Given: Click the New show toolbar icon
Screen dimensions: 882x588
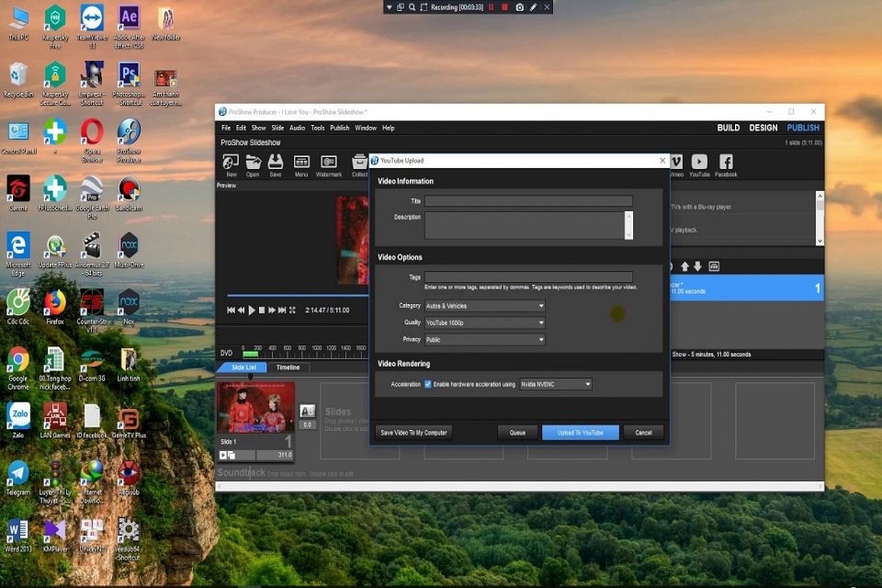Looking at the screenshot, I should (x=231, y=163).
